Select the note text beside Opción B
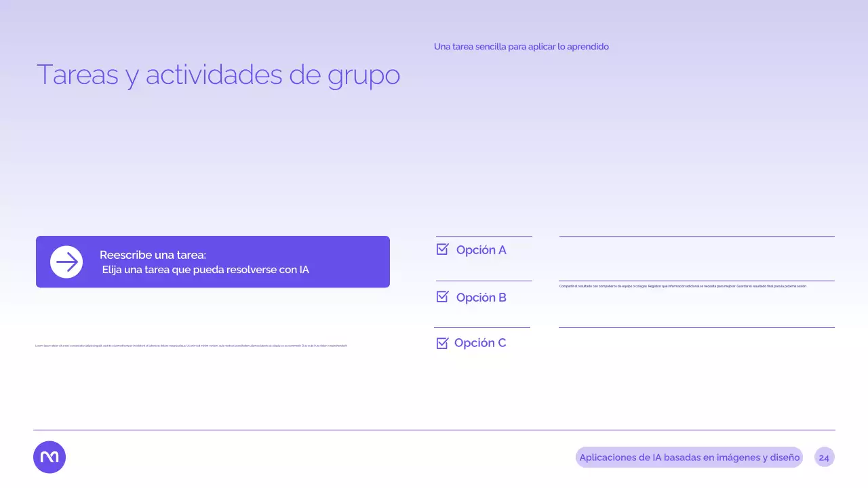The height and width of the screenshot is (488, 868). point(683,286)
